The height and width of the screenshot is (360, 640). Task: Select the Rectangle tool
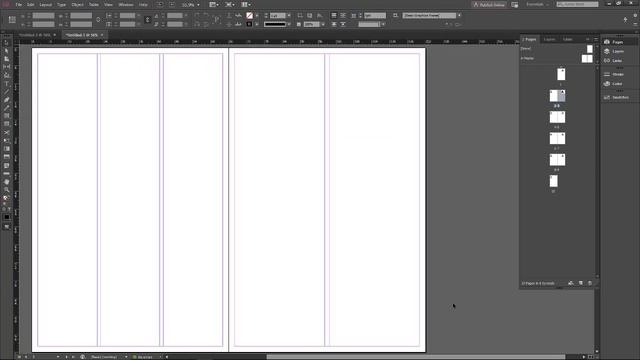tap(7, 124)
